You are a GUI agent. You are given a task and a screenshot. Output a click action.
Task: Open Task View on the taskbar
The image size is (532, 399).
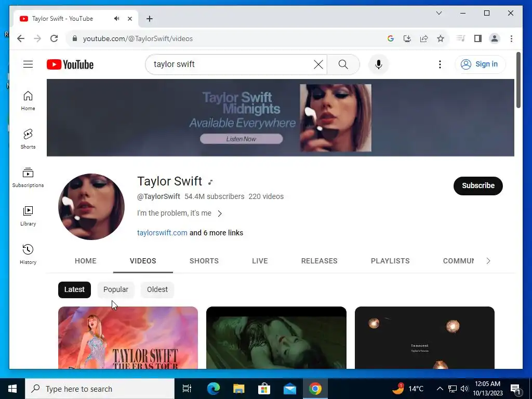point(187,389)
